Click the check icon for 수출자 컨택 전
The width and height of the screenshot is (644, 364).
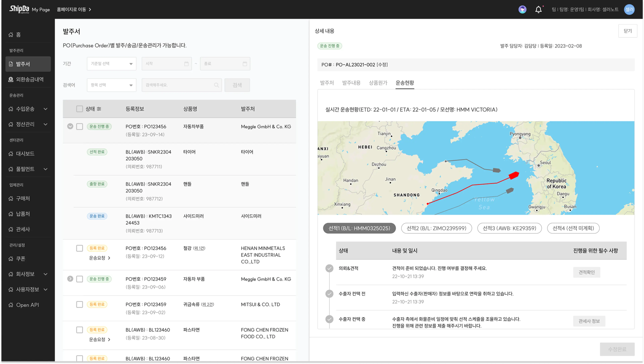coord(329,294)
